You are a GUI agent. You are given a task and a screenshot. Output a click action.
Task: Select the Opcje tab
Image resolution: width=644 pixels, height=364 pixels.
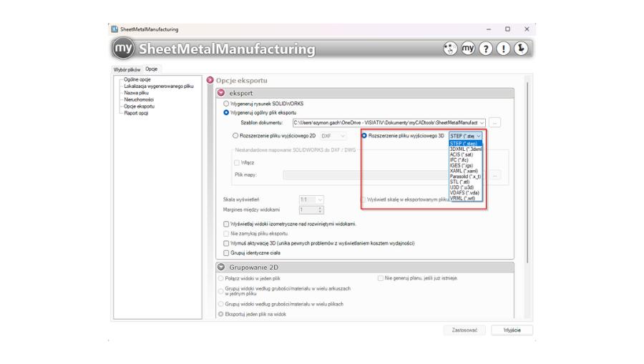click(x=152, y=69)
